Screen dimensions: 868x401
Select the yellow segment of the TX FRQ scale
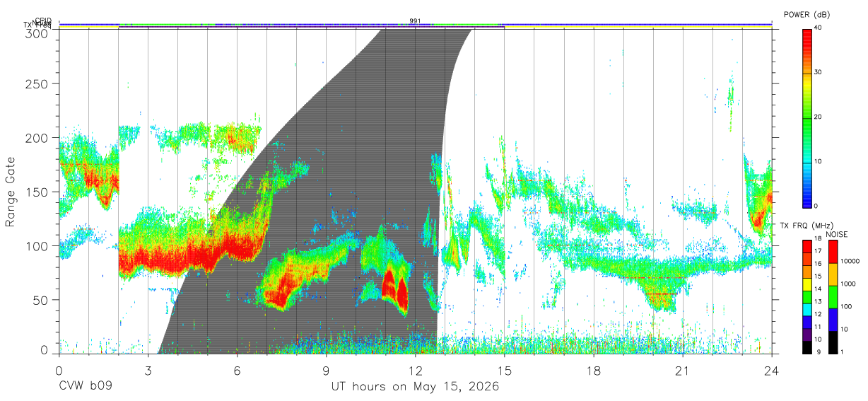tap(807, 284)
